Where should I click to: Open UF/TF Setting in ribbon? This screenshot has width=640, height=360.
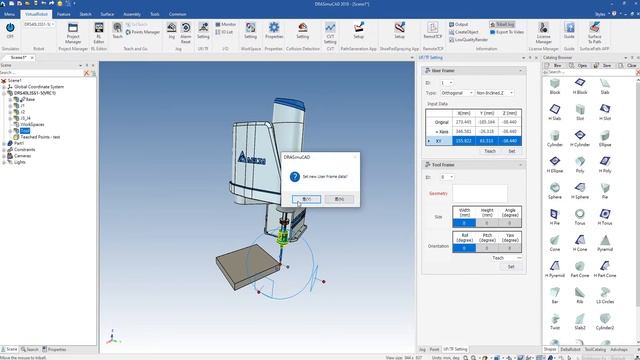203,30
